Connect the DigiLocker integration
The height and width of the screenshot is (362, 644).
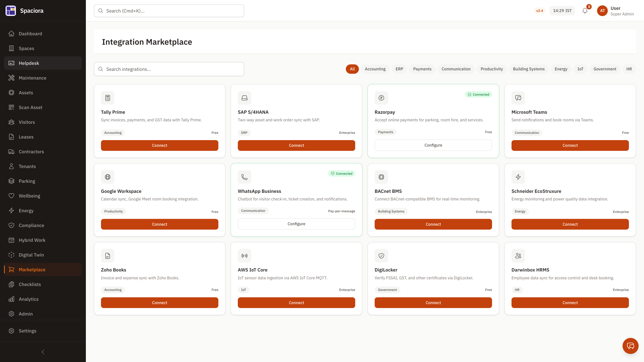pyautogui.click(x=433, y=303)
